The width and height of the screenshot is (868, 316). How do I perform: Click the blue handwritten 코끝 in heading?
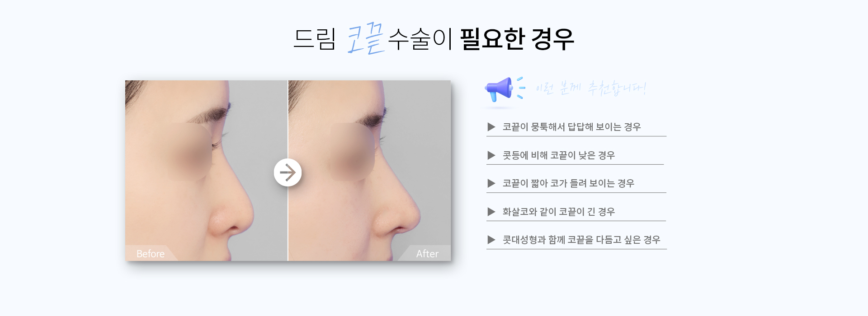pyautogui.click(x=366, y=38)
